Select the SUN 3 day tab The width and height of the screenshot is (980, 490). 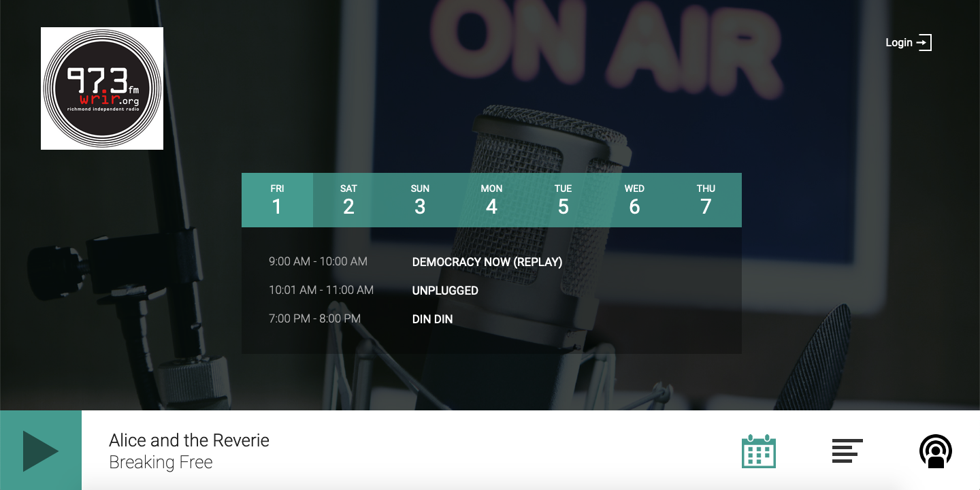pyautogui.click(x=420, y=200)
